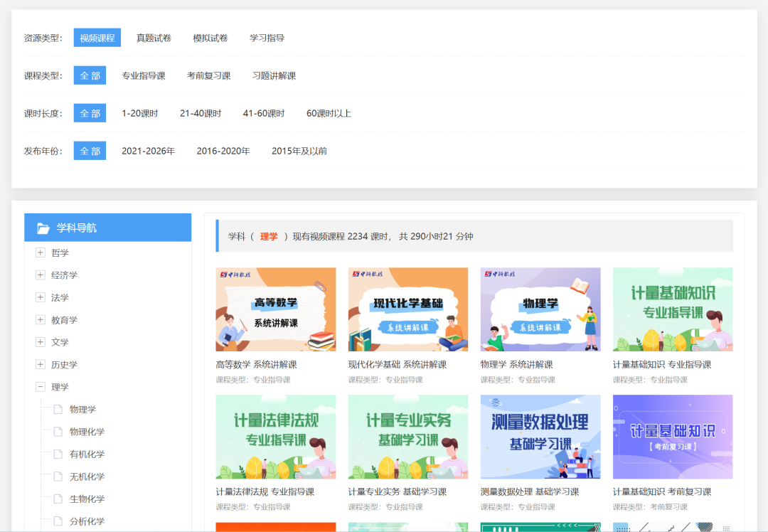This screenshot has width=768, height=532.
Task: Filter by 41-60课时 length
Action: coord(264,113)
